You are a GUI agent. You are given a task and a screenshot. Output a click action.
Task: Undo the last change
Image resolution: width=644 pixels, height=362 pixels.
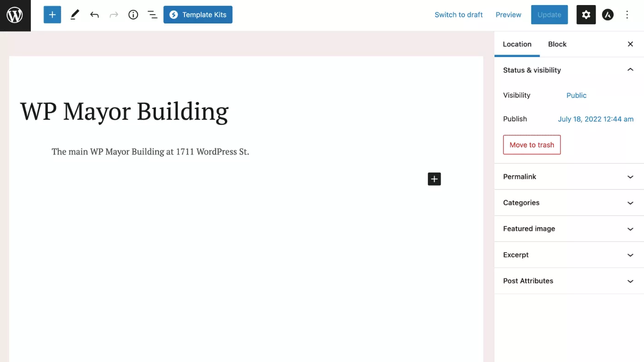click(x=94, y=15)
